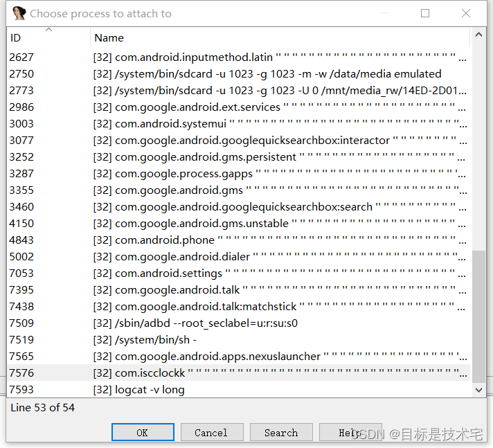Sort process list by Name column
The width and height of the screenshot is (493, 448).
click(x=277, y=38)
